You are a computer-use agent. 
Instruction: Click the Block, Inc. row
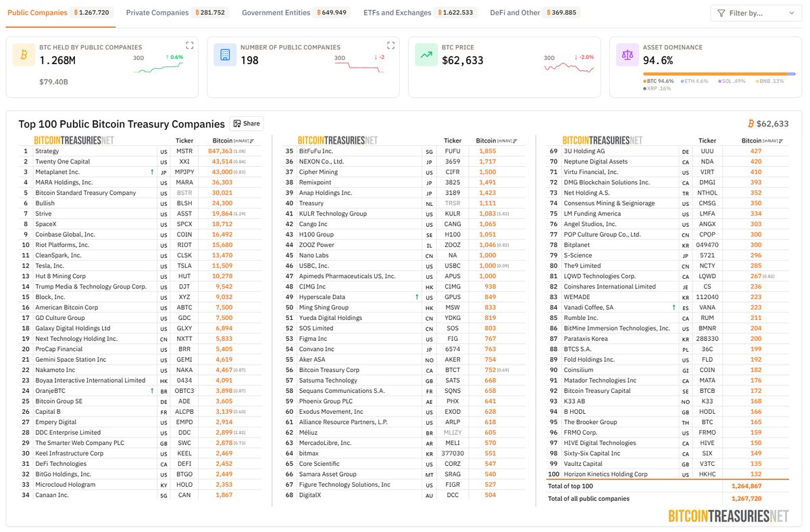coord(141,296)
